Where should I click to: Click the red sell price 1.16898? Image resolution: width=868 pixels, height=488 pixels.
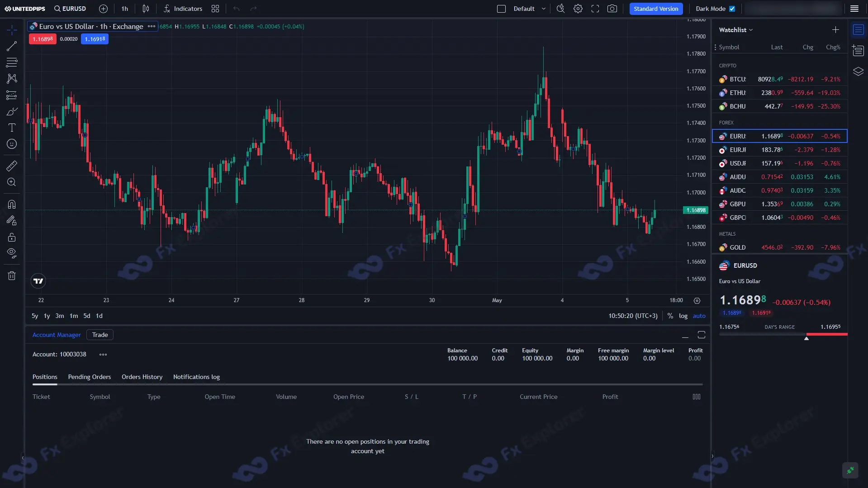[x=43, y=39]
